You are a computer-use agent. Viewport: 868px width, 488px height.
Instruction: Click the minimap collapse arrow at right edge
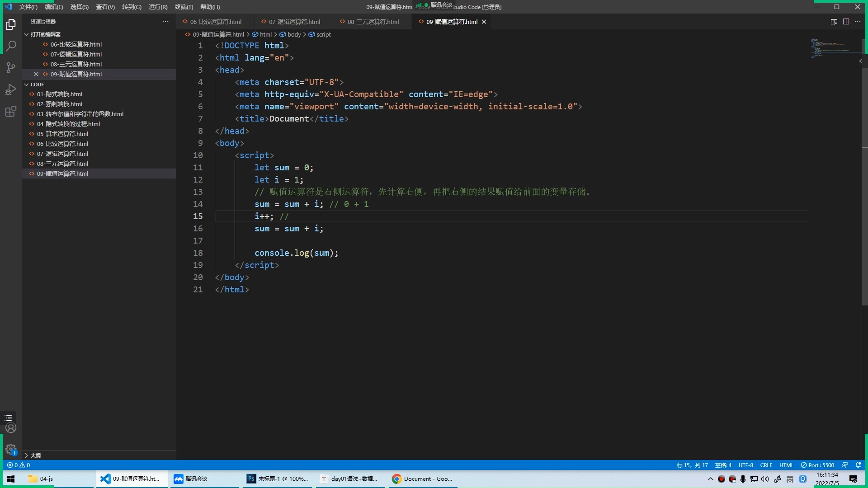coord(860,61)
